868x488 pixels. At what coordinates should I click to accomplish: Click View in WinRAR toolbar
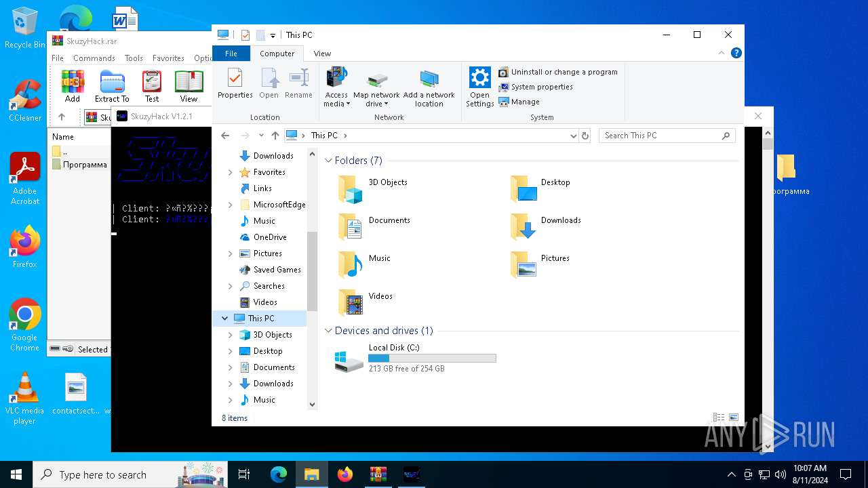point(189,86)
